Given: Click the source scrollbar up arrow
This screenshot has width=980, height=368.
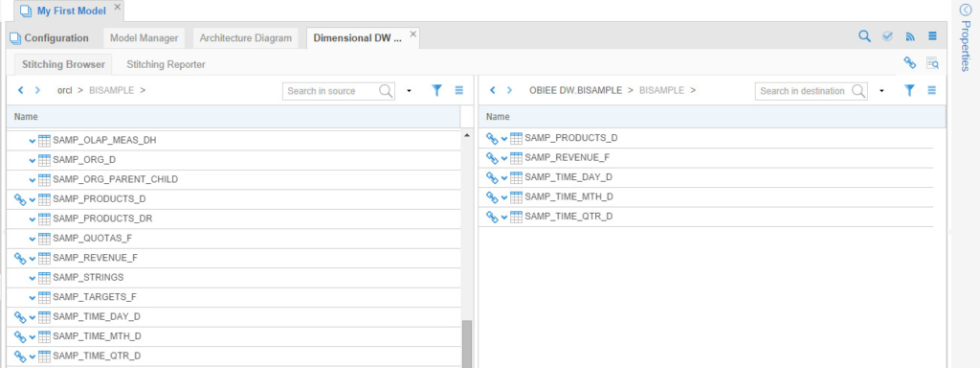Looking at the screenshot, I should click(466, 135).
